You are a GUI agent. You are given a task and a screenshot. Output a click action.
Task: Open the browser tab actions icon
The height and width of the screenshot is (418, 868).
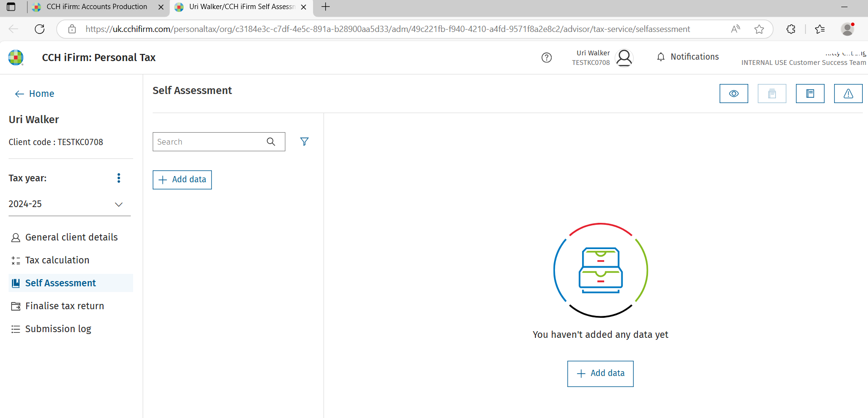click(11, 7)
